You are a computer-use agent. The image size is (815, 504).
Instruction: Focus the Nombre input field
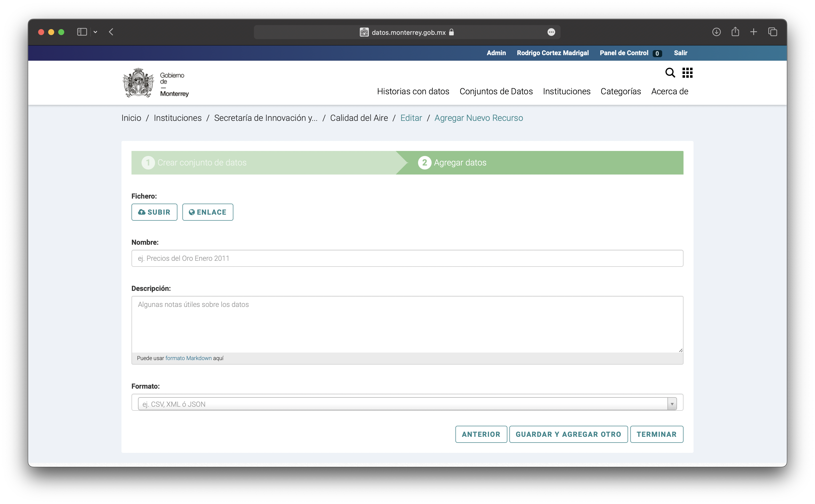point(407,258)
